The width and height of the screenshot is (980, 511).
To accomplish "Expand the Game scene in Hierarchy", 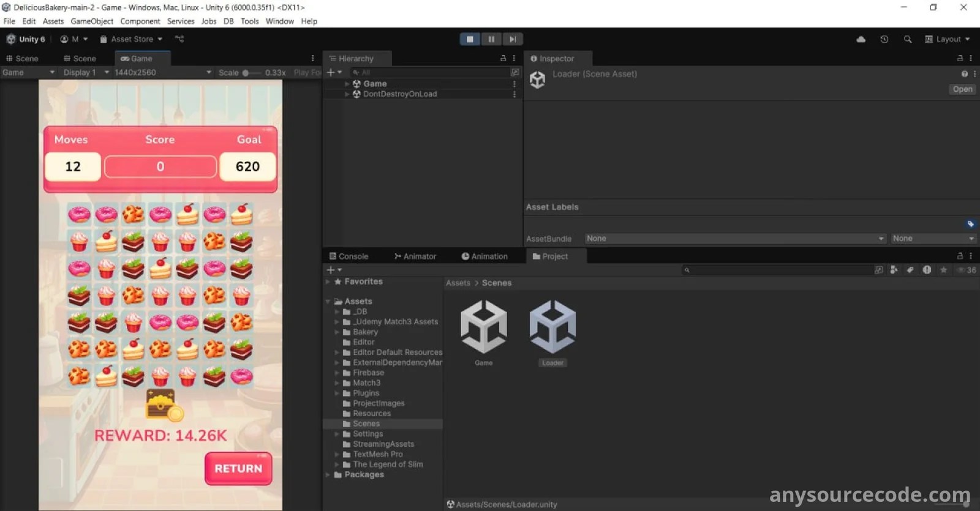I will [347, 84].
